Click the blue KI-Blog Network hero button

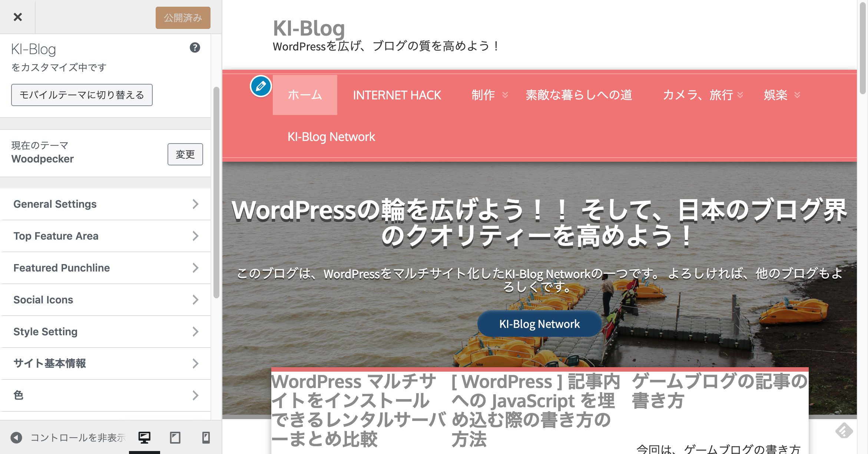coord(539,324)
